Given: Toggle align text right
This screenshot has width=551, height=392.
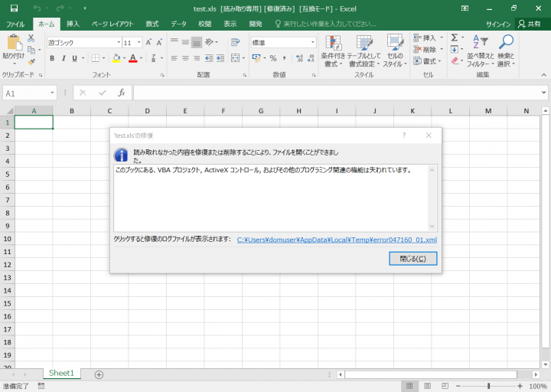Looking at the screenshot, I should point(197,58).
